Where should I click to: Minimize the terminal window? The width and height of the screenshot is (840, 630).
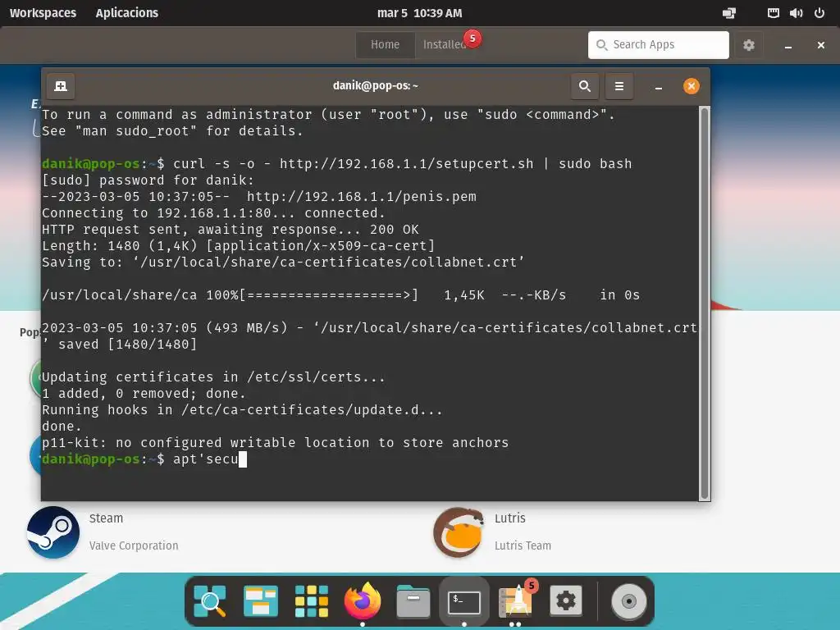click(x=659, y=86)
